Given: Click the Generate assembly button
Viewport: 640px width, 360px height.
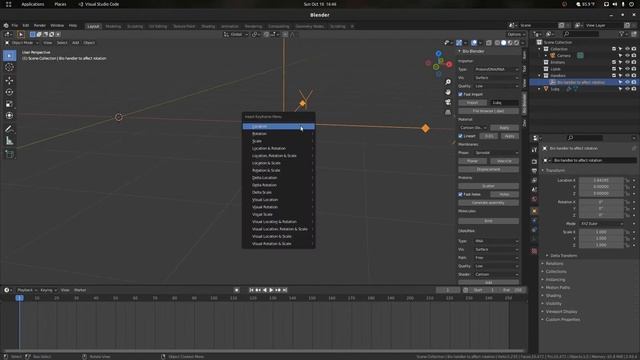Looking at the screenshot, I should click(x=489, y=203).
